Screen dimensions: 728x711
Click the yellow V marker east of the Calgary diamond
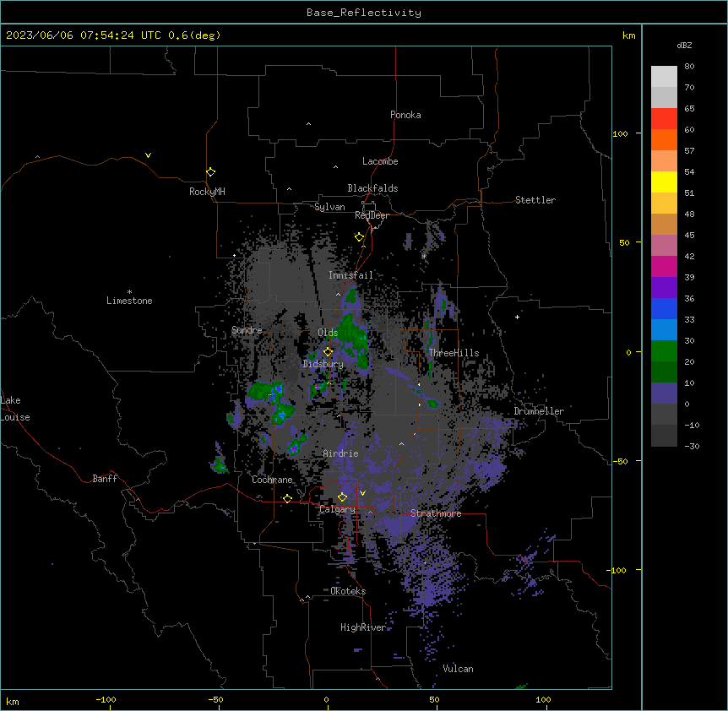point(362,493)
